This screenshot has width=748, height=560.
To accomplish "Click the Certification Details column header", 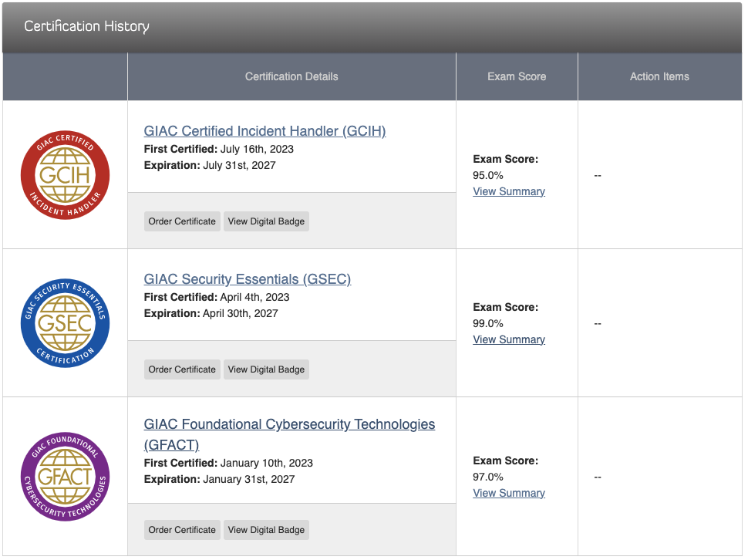I will (x=291, y=76).
